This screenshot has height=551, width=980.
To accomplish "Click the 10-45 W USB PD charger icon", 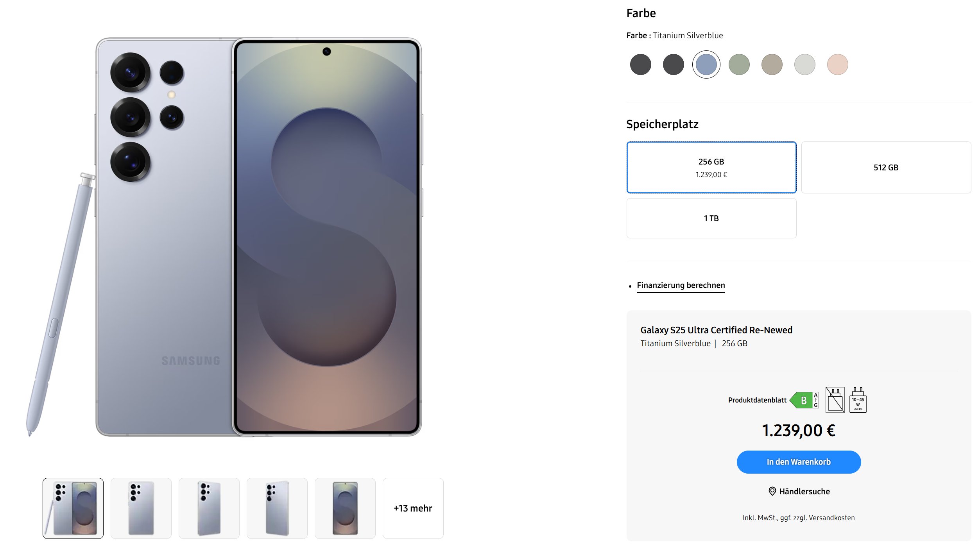I will (x=858, y=400).
